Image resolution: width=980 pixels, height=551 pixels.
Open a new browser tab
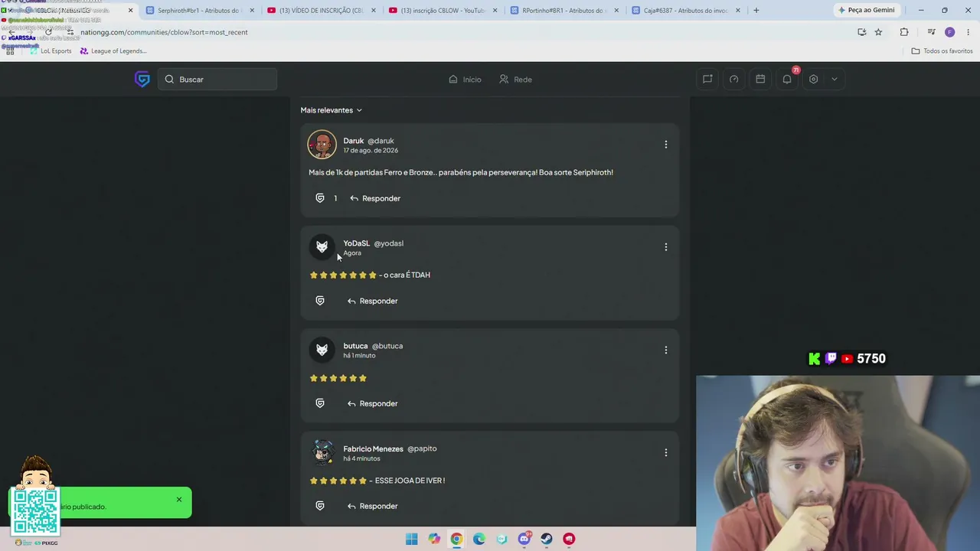756,11
